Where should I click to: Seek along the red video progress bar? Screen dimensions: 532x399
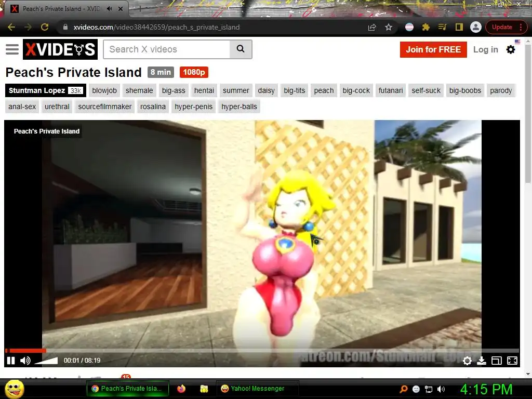tap(262, 351)
